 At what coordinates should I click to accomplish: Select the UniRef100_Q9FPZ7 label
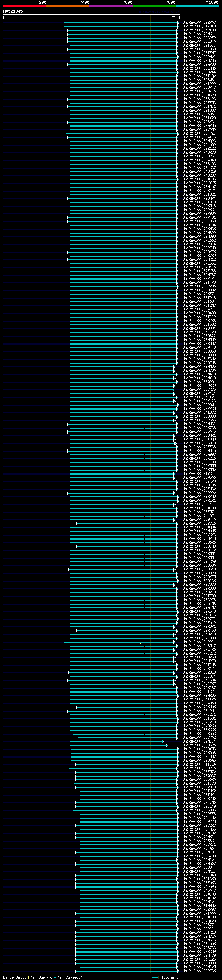click(x=199, y=133)
